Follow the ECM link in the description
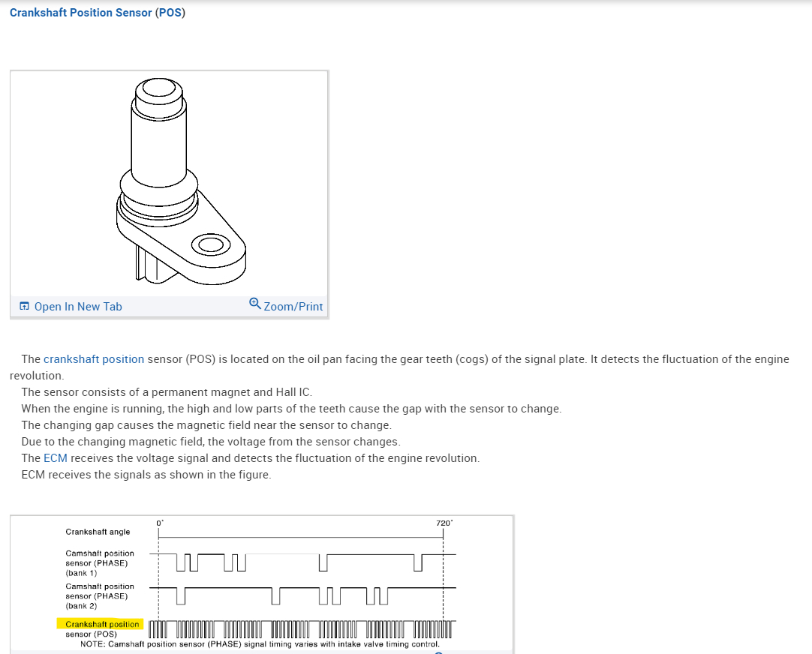Viewport: 812px width, 654px height. coord(56,458)
